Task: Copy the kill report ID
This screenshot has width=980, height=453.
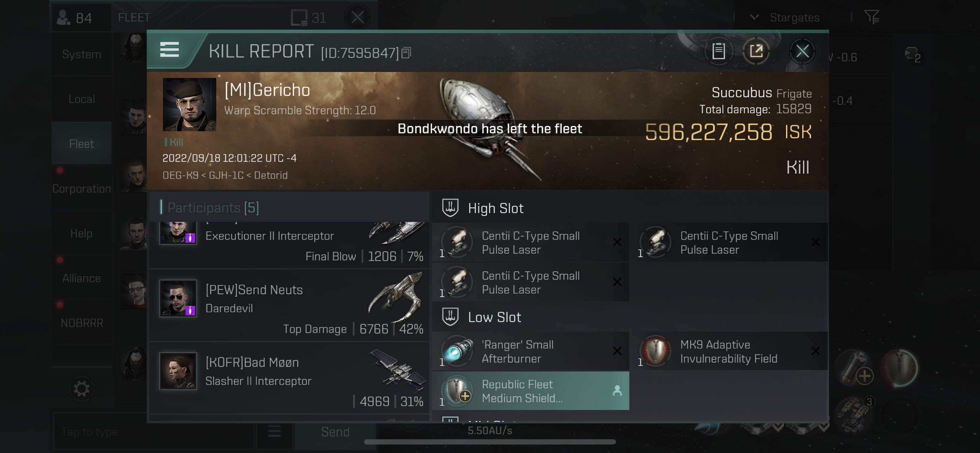Action: (406, 53)
